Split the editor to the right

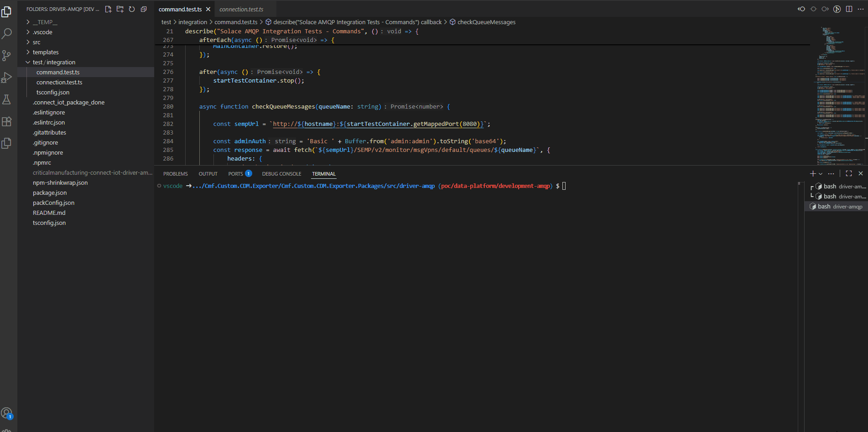click(x=849, y=9)
